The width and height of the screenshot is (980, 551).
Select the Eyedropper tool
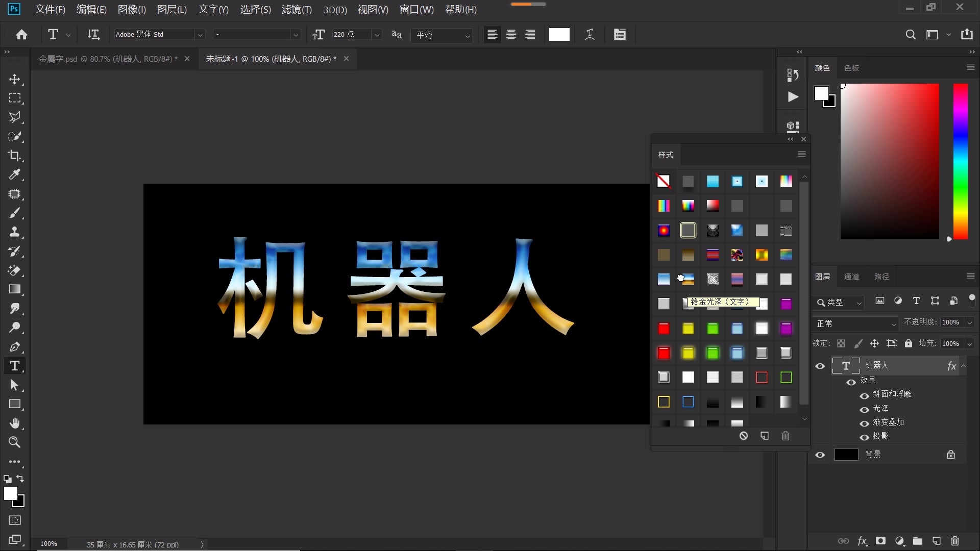pyautogui.click(x=15, y=175)
